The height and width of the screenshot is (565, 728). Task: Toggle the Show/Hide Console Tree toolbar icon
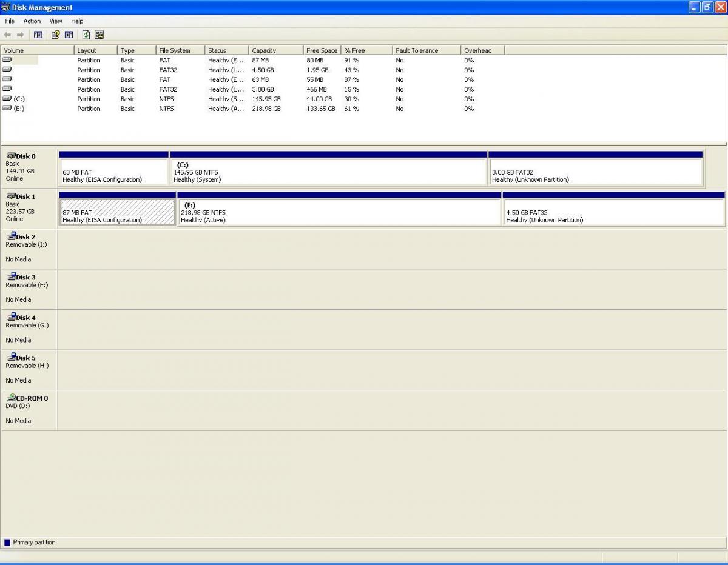[38, 35]
